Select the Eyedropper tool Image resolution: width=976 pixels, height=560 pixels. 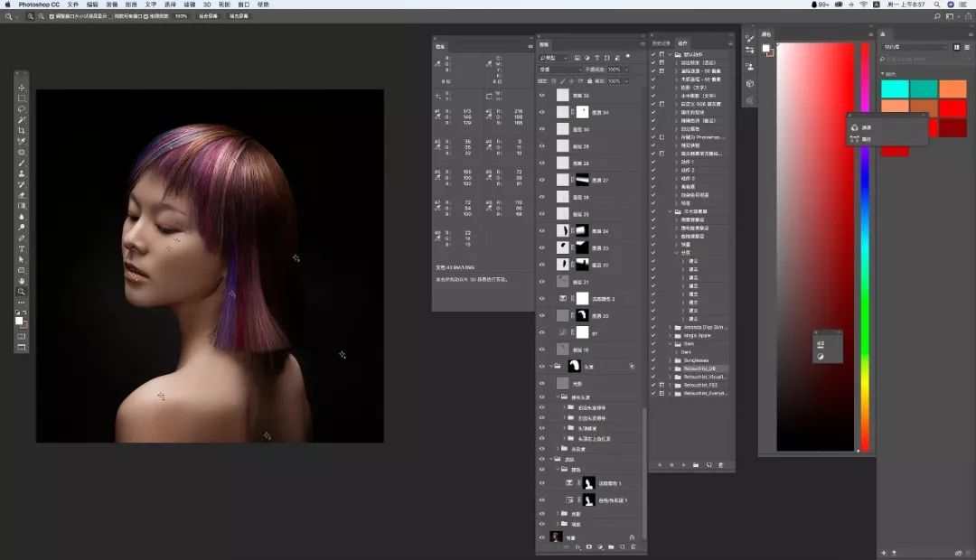point(22,141)
